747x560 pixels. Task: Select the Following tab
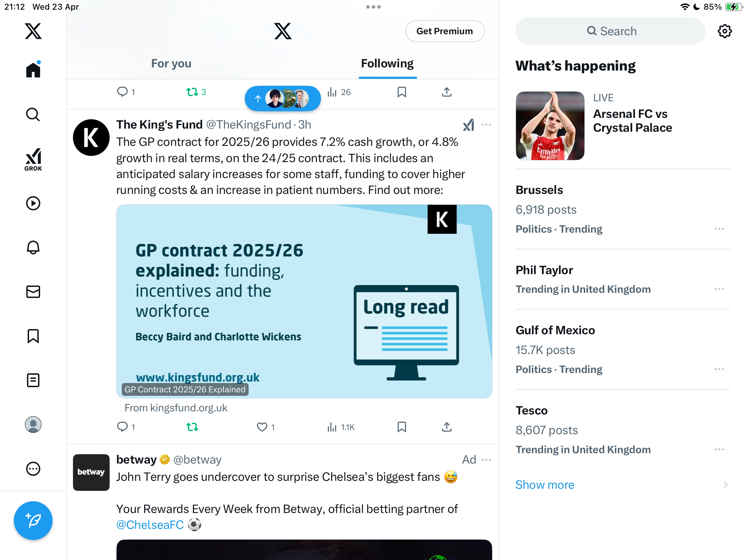[387, 64]
